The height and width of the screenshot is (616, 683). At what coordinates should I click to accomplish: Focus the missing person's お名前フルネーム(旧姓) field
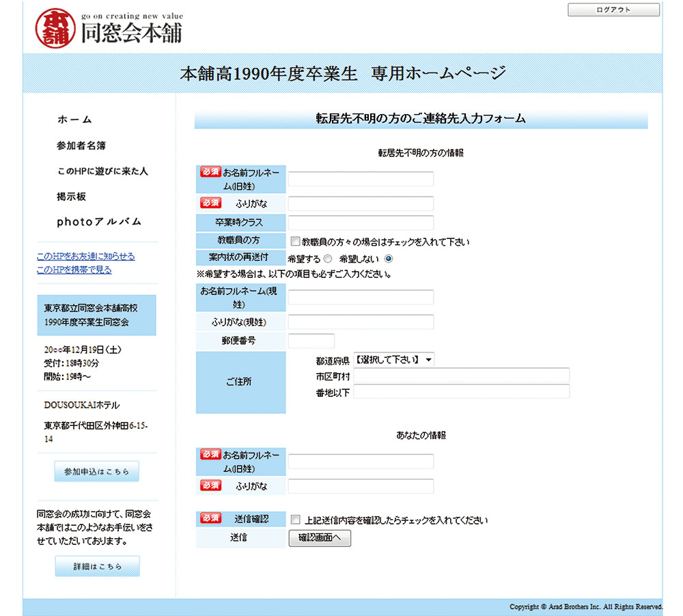pos(361,179)
